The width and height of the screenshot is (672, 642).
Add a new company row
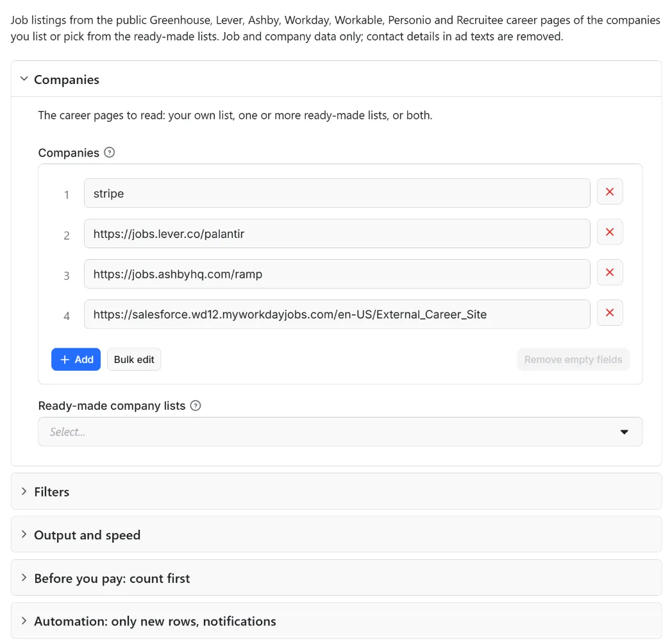tap(76, 359)
